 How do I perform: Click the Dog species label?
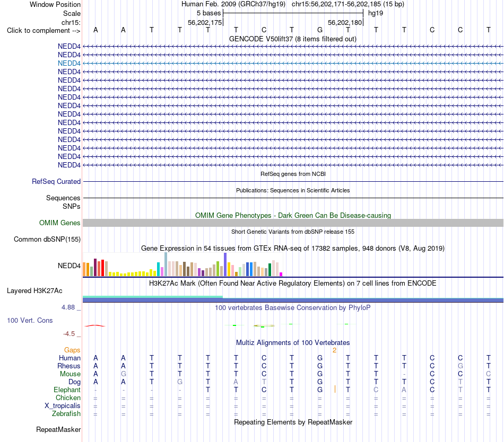tap(75, 382)
